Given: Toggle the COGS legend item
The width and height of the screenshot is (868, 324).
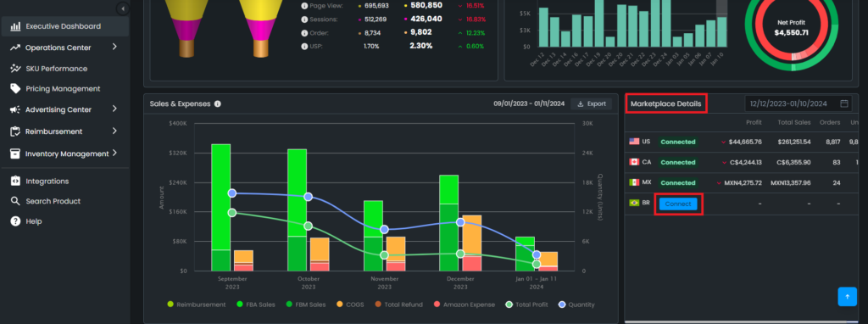Looking at the screenshot, I should 350,304.
